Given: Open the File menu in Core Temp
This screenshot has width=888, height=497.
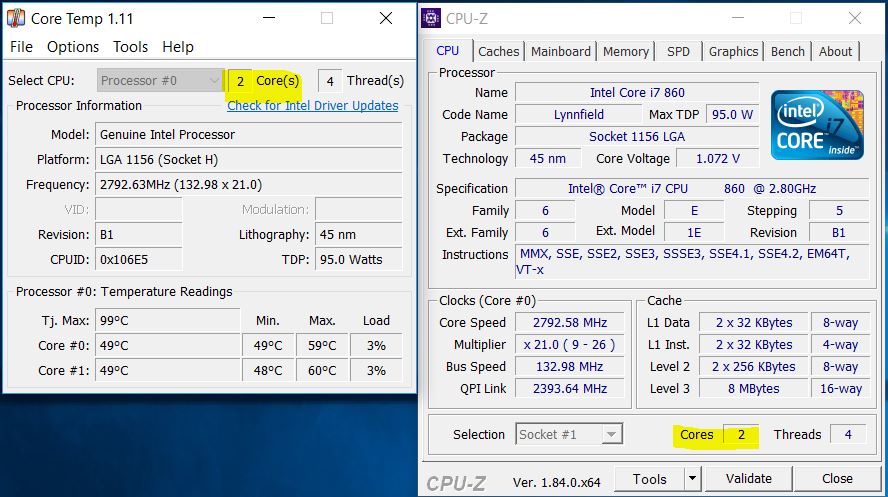Looking at the screenshot, I should (x=22, y=46).
